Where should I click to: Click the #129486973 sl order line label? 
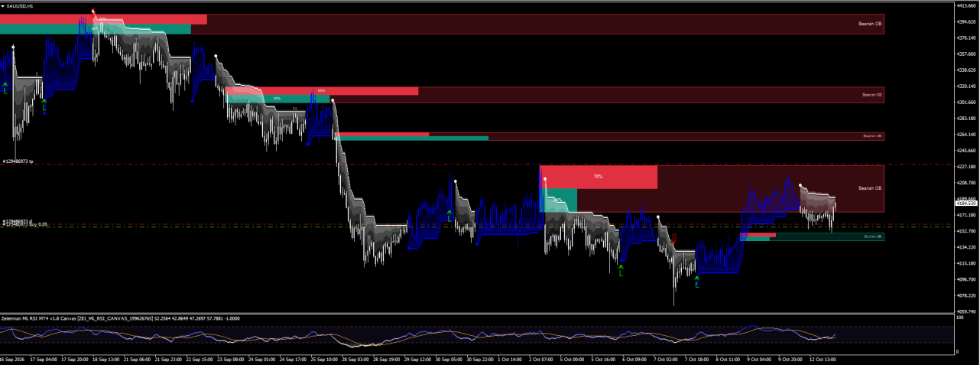17,221
